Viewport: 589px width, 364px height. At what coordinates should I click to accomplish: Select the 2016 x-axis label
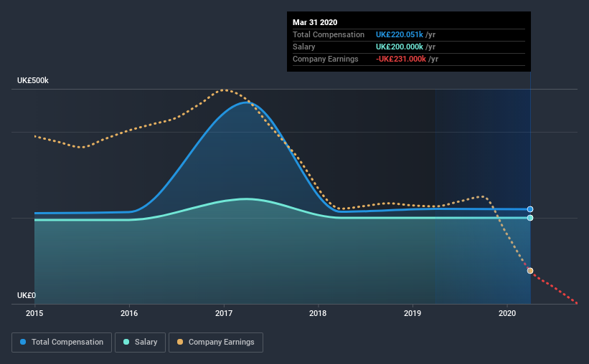[129, 313]
